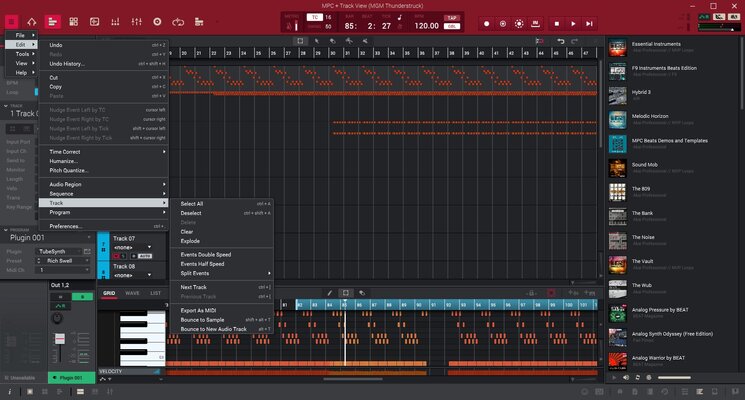Image resolution: width=745 pixels, height=400 pixels.
Task: Click the Play Start button
Action: tap(589, 23)
